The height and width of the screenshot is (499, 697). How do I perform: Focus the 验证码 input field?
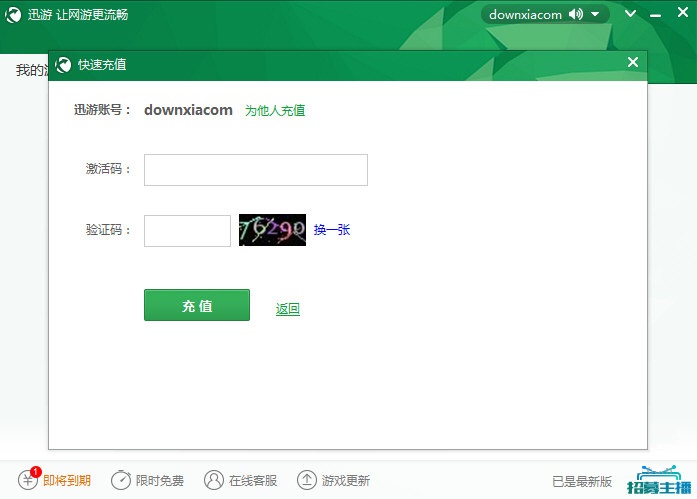pos(187,231)
